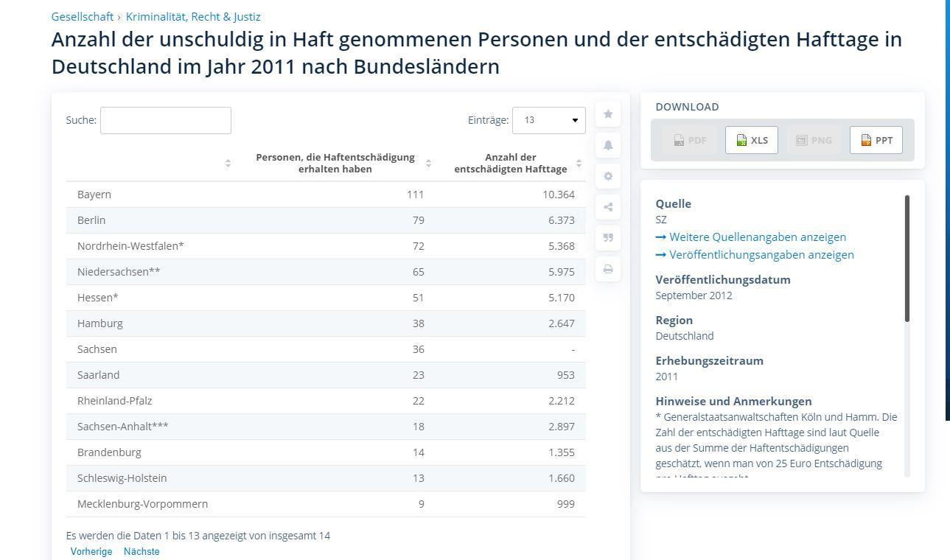Click the entries count status text
Screen dimensions: 950x560
point(198,536)
